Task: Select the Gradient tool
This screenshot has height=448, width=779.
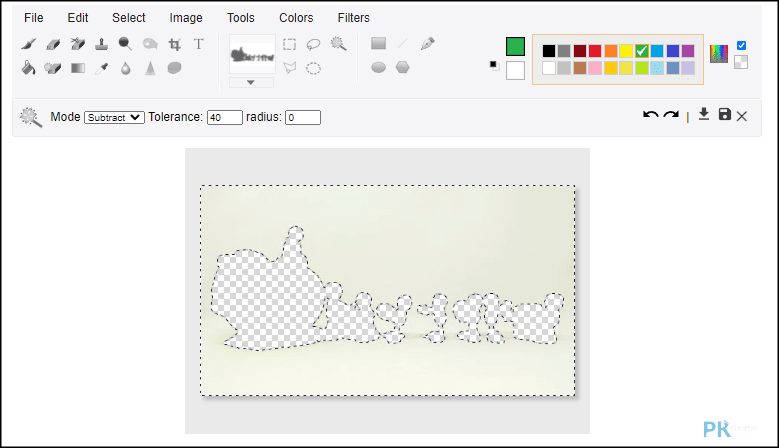Action: click(78, 68)
